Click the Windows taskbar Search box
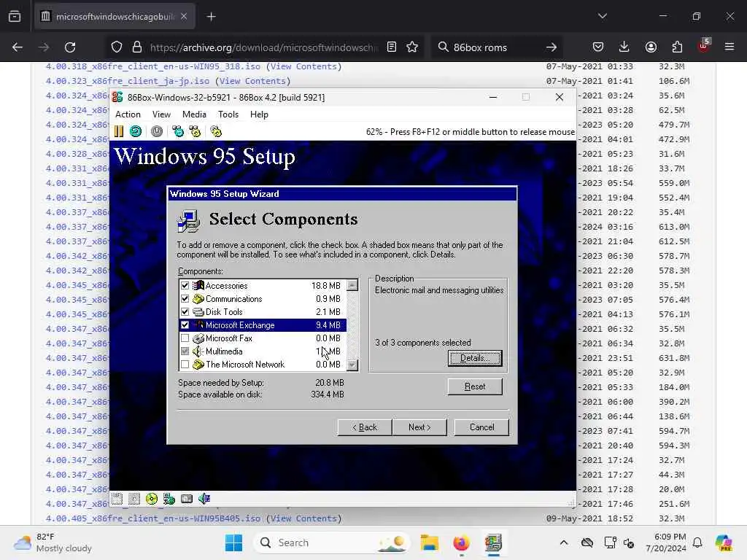Image resolution: width=747 pixels, height=560 pixels. [332, 542]
